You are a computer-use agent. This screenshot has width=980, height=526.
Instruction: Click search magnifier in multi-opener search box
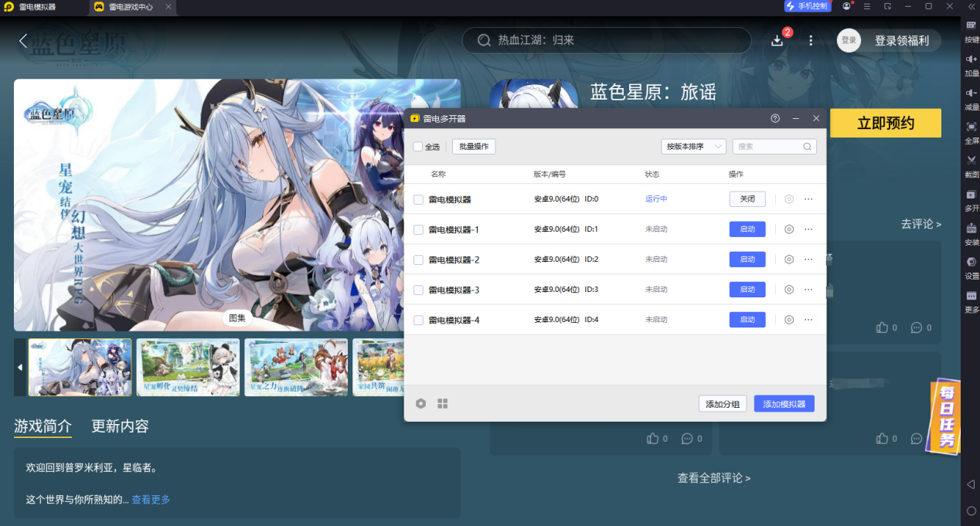[807, 146]
